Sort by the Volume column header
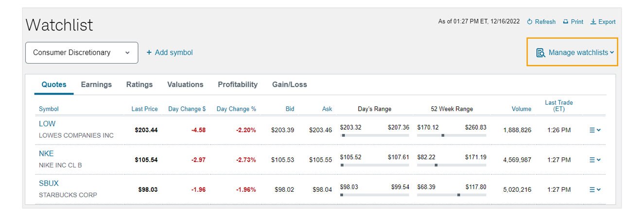 pos(522,109)
